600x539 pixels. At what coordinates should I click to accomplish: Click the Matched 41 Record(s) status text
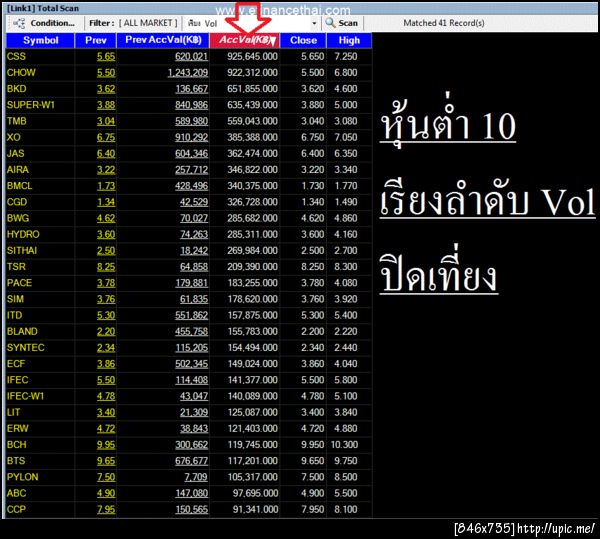tap(444, 23)
